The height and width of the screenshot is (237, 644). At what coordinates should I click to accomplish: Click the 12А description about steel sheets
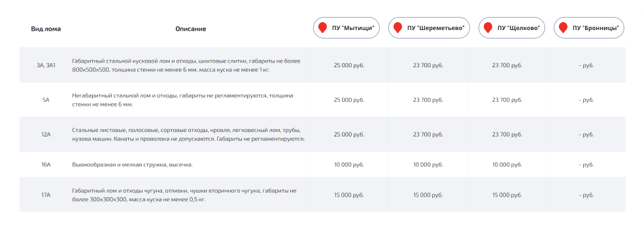pyautogui.click(x=188, y=134)
